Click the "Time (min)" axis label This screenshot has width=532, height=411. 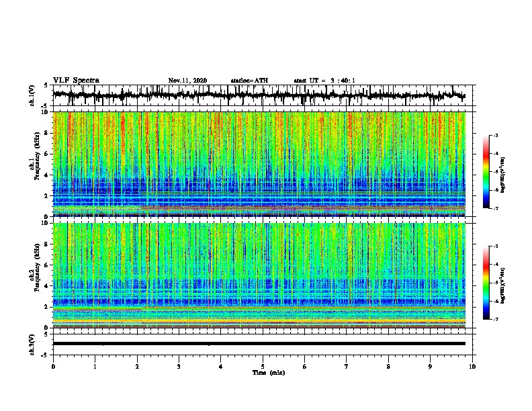(269, 373)
